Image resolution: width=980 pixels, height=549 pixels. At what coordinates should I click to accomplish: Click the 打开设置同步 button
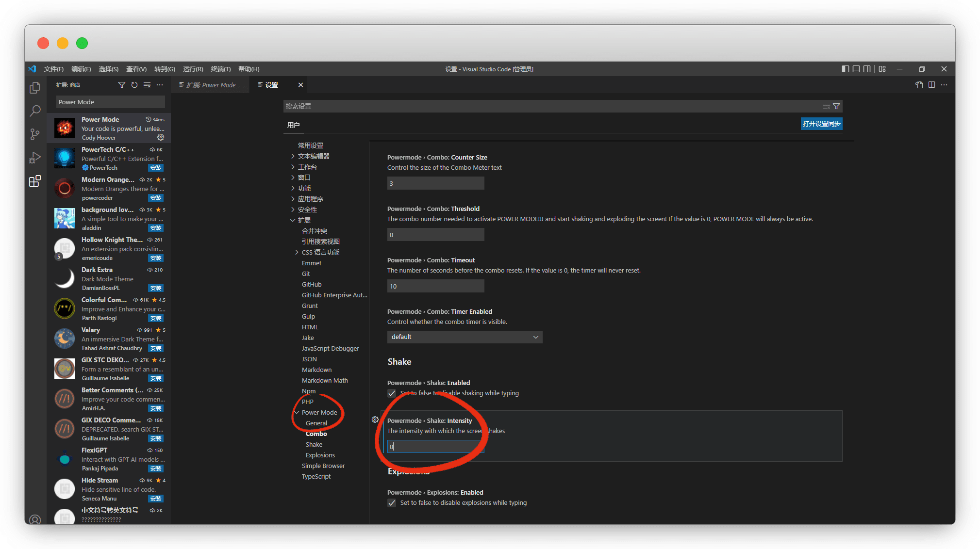coord(821,124)
